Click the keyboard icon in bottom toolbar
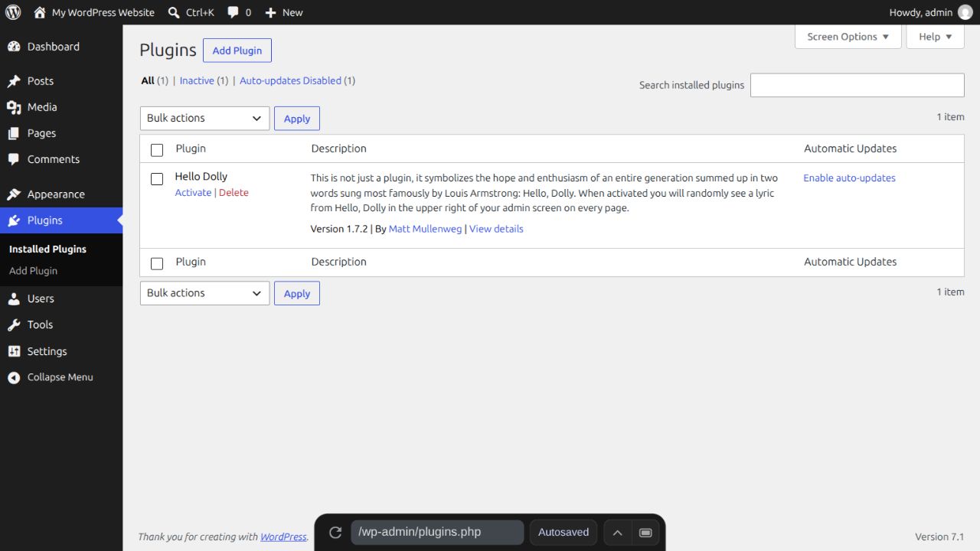This screenshot has width=980, height=551. coord(645,533)
